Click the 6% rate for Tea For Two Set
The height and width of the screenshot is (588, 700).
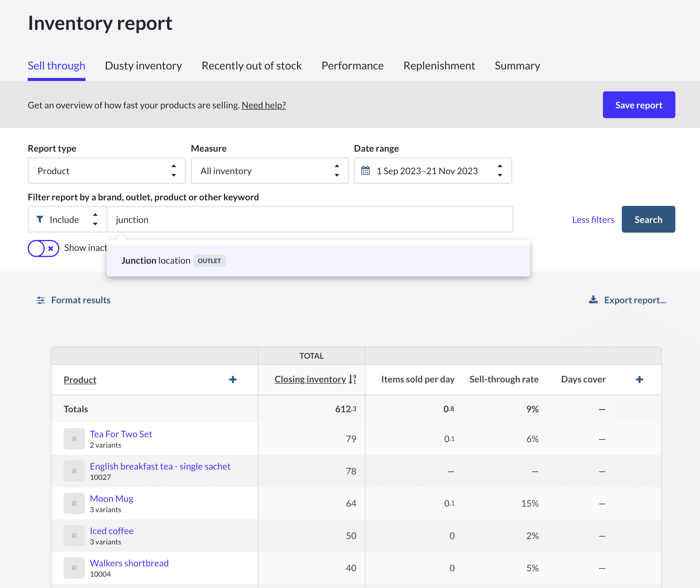(x=533, y=438)
